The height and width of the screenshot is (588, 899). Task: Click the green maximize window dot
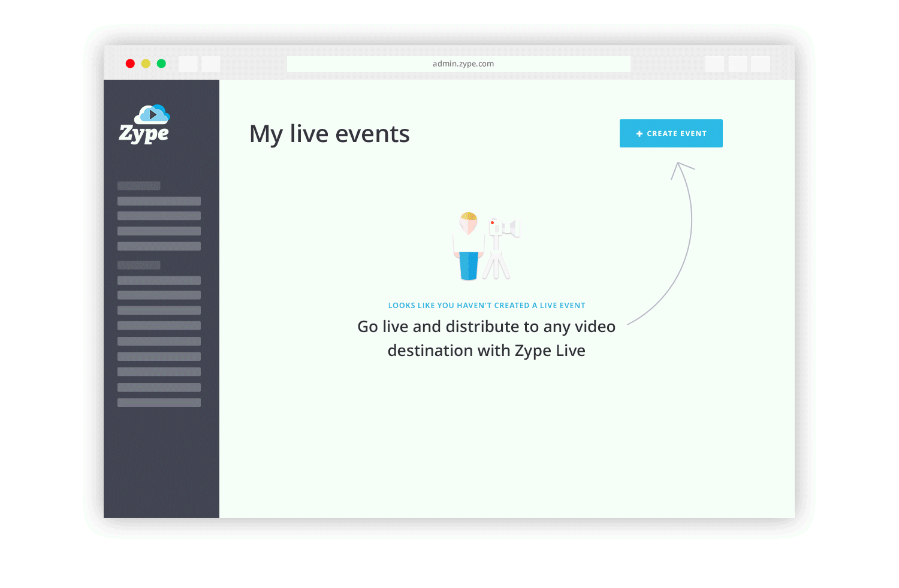tap(161, 64)
